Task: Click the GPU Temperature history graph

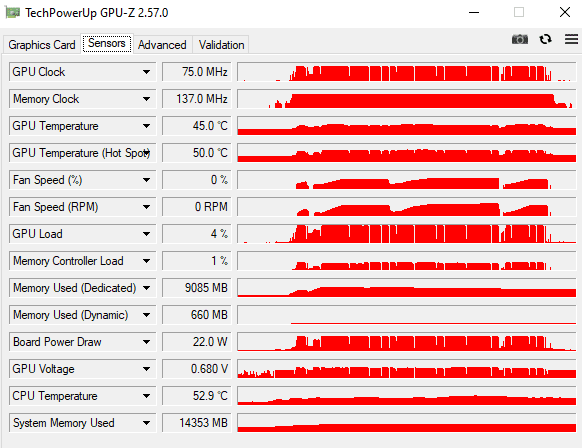Action: (x=407, y=126)
